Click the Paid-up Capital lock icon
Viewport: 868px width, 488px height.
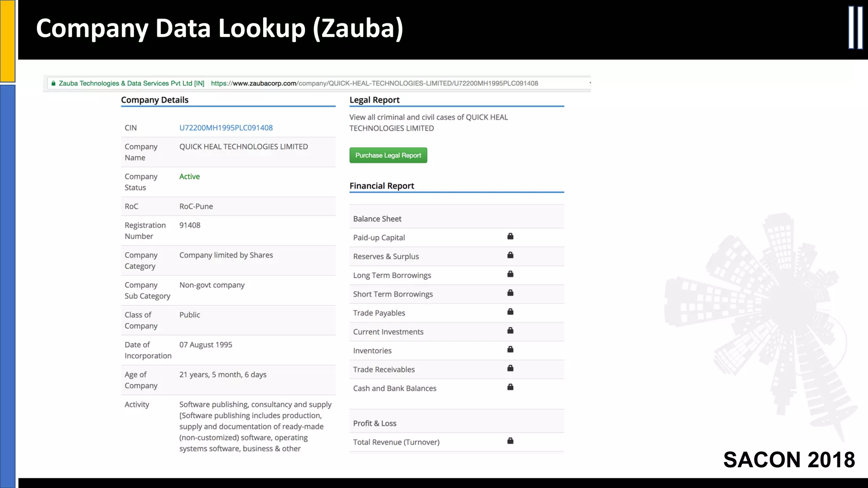[x=510, y=236]
